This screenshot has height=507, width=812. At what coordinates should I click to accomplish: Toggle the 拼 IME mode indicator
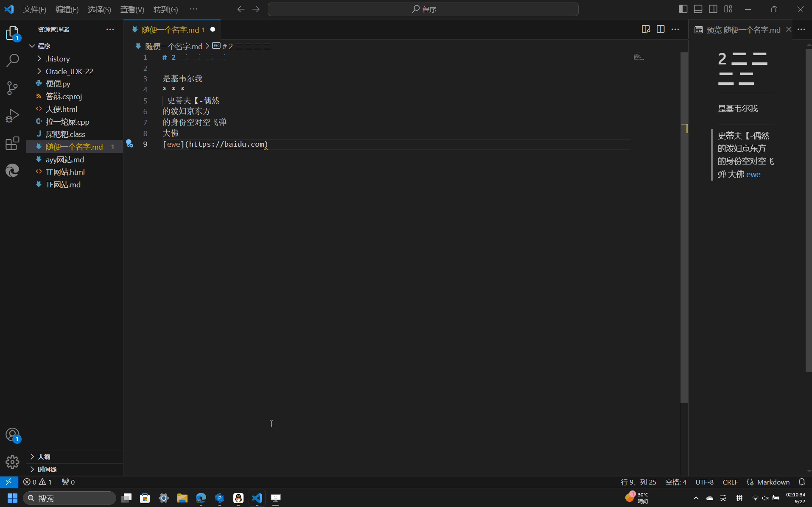739,498
